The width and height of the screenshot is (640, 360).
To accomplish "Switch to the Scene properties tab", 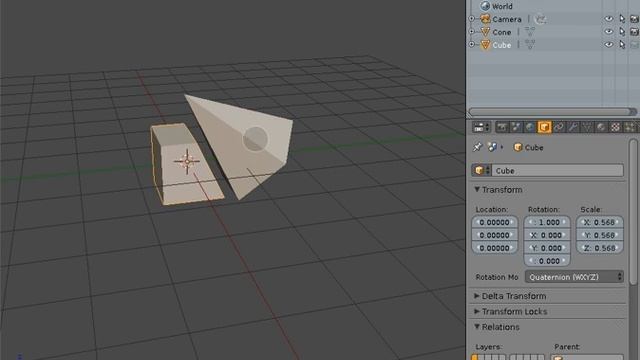I will (516, 127).
